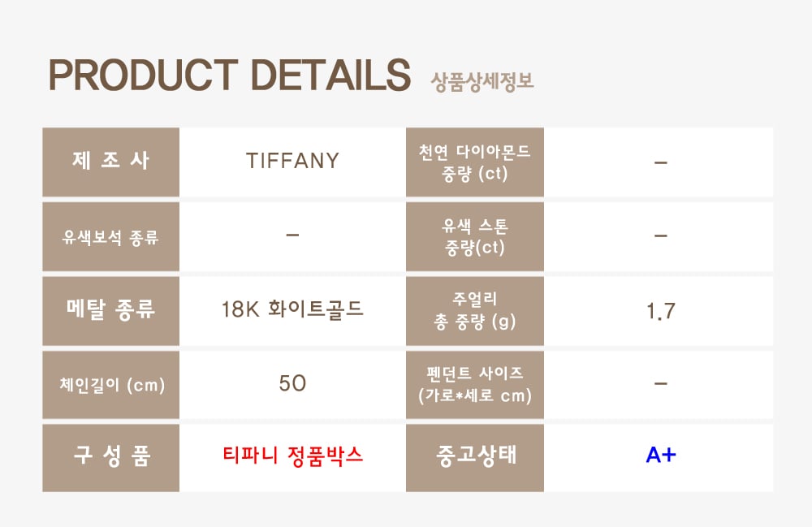This screenshot has height=527, width=812.
Task: Click the 제조사 label cell
Action: coord(111,161)
